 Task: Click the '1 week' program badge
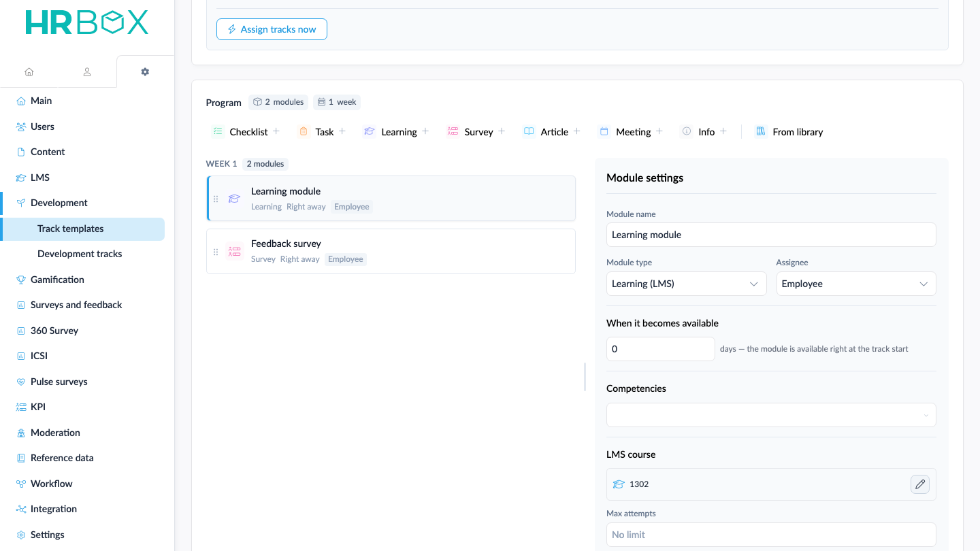pos(337,102)
